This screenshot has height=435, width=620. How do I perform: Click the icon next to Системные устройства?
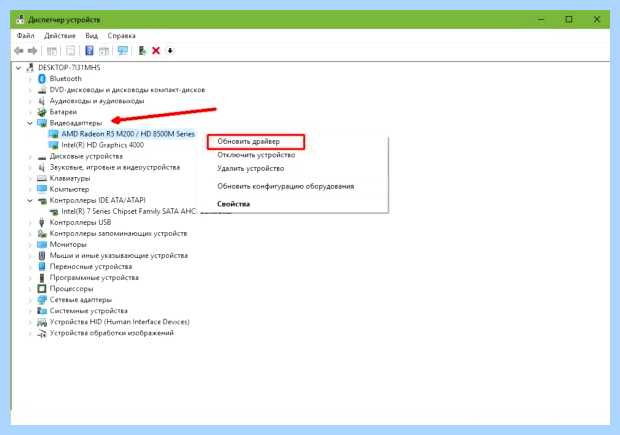(x=42, y=311)
